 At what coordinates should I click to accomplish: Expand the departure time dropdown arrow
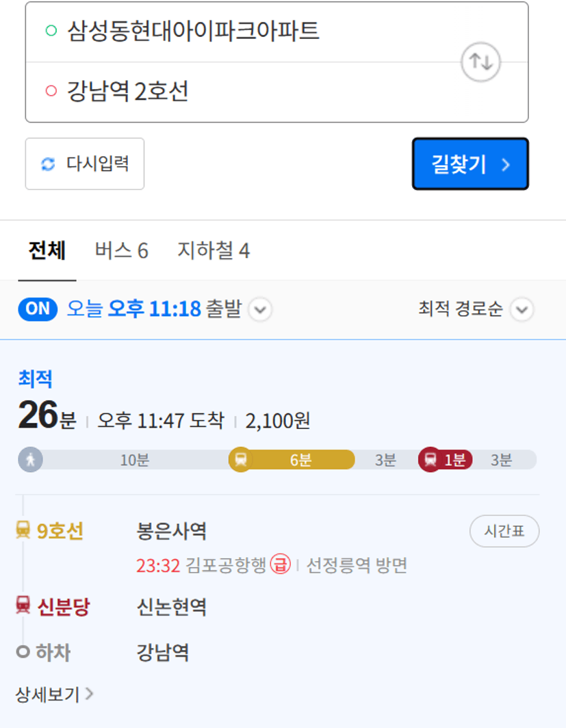click(260, 310)
